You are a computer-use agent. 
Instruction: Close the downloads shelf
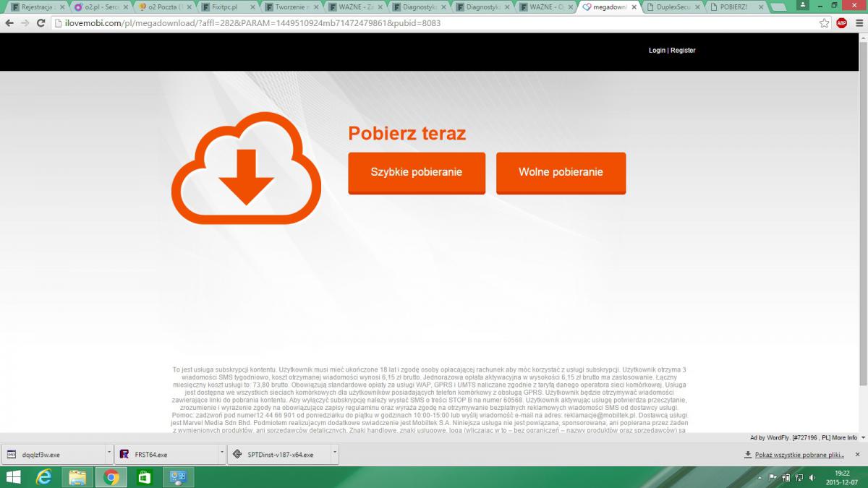click(857, 455)
